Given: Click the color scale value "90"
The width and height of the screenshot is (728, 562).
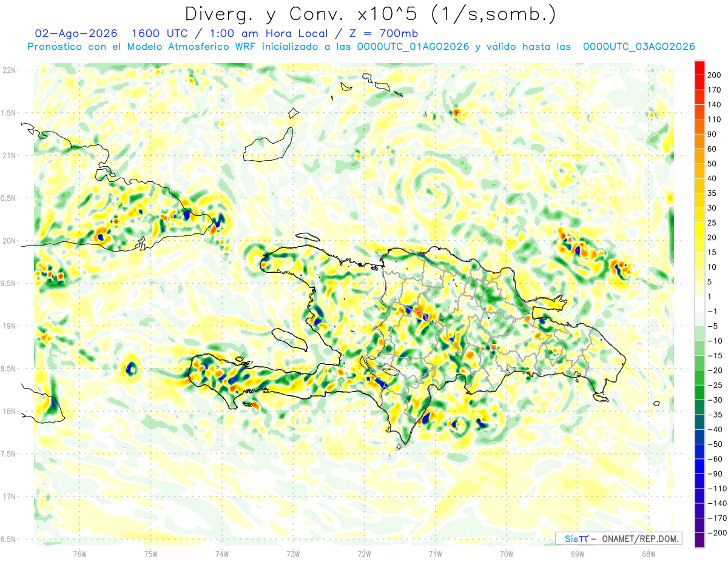Looking at the screenshot, I should [713, 134].
